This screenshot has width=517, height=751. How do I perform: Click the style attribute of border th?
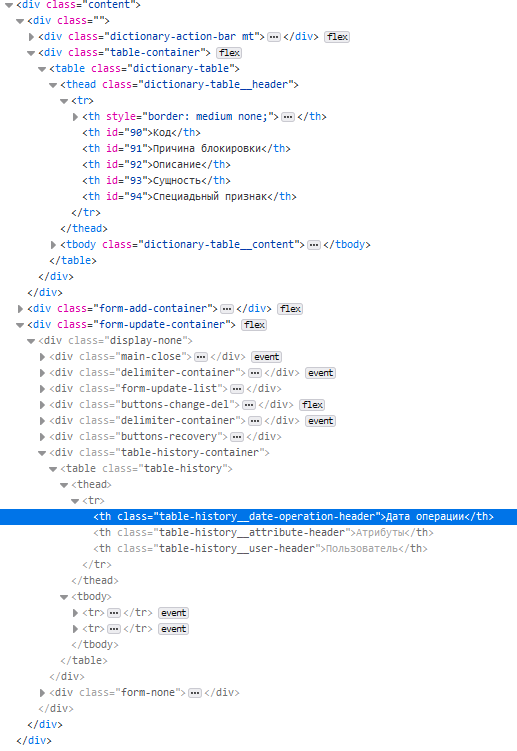pos(192,116)
